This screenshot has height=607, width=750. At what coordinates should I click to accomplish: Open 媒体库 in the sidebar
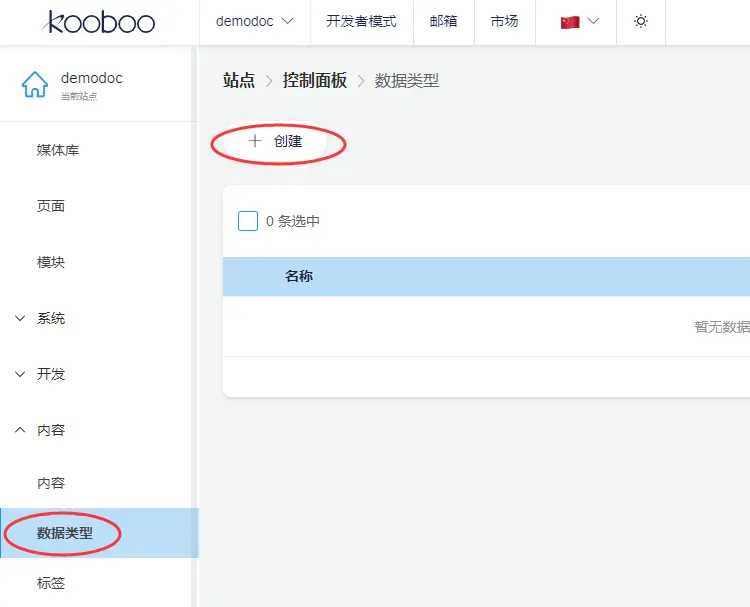pyautogui.click(x=58, y=150)
